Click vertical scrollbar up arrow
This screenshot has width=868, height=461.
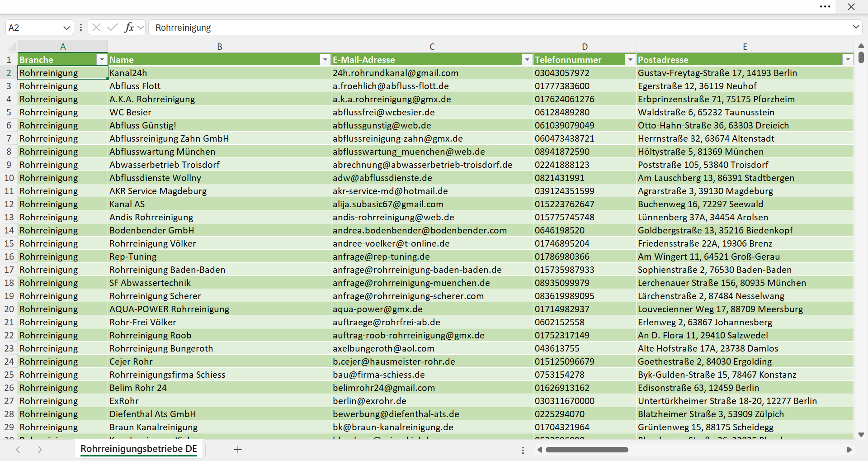[x=861, y=46]
